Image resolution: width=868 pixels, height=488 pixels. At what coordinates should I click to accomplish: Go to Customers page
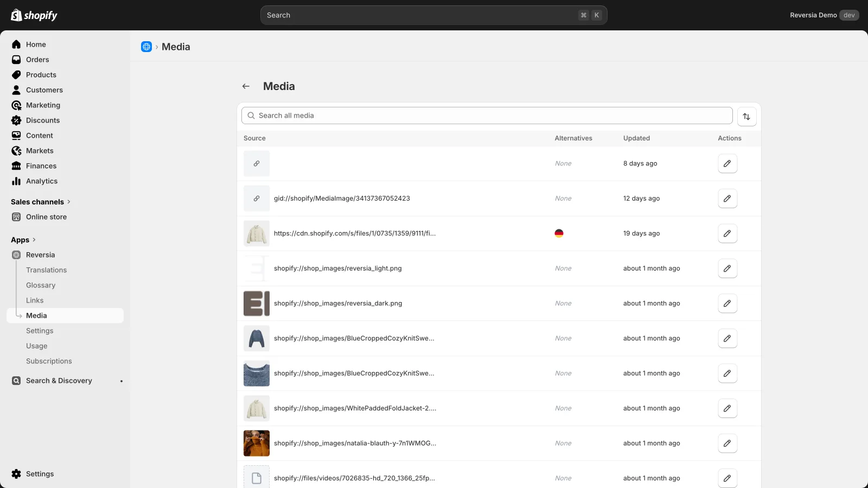point(44,90)
